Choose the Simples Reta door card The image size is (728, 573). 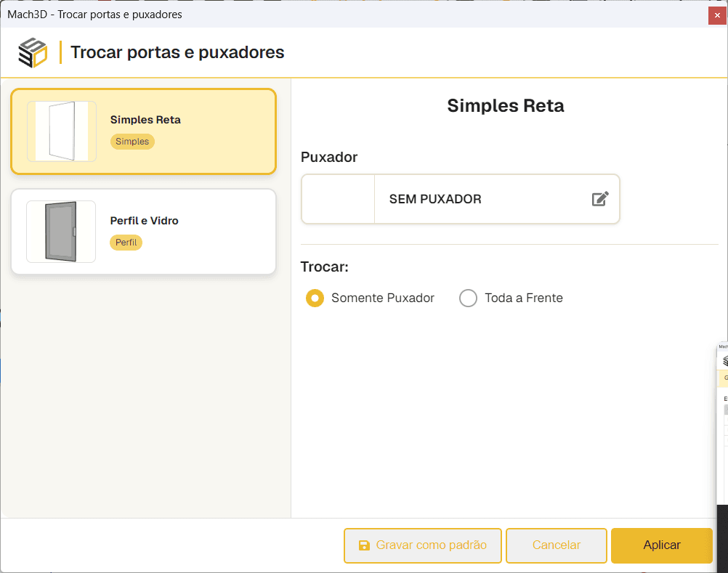(143, 131)
